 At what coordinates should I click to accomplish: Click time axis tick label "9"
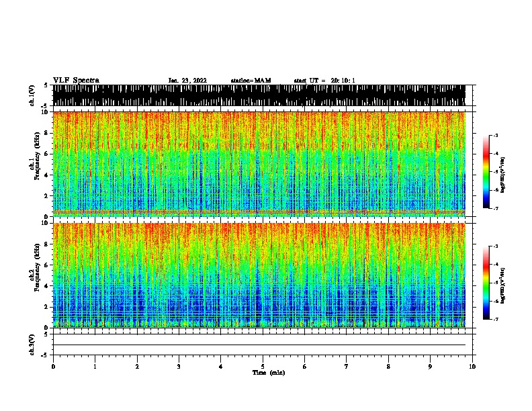coord(430,367)
